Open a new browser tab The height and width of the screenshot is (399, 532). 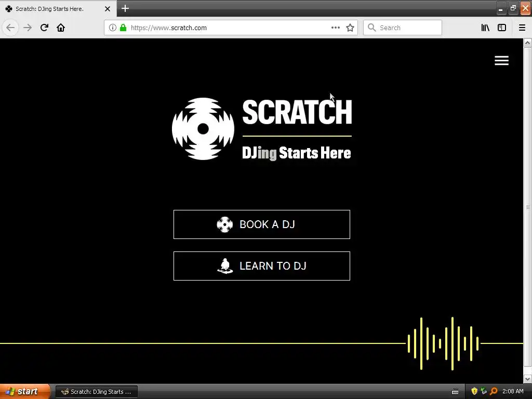125,8
